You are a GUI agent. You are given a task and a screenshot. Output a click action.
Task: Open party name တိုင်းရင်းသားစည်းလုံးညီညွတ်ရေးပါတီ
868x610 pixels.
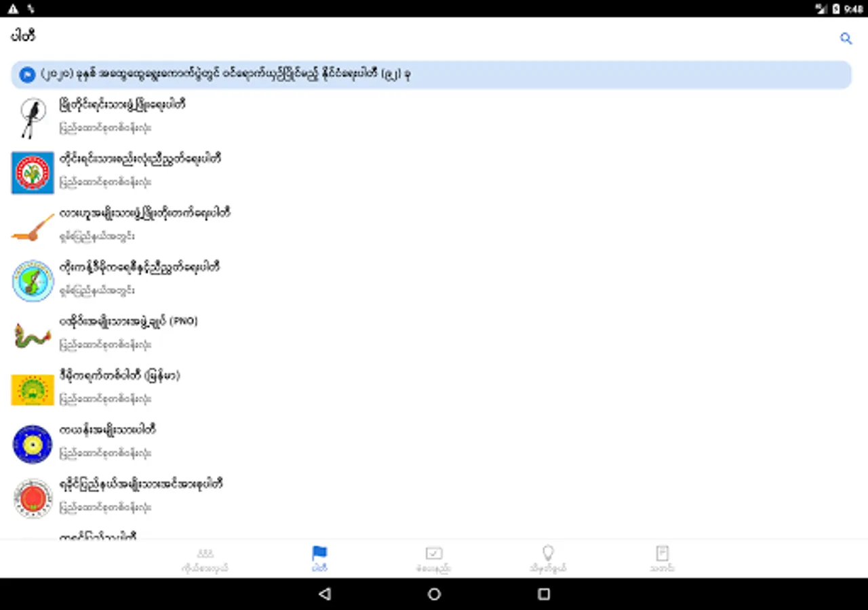click(140, 159)
